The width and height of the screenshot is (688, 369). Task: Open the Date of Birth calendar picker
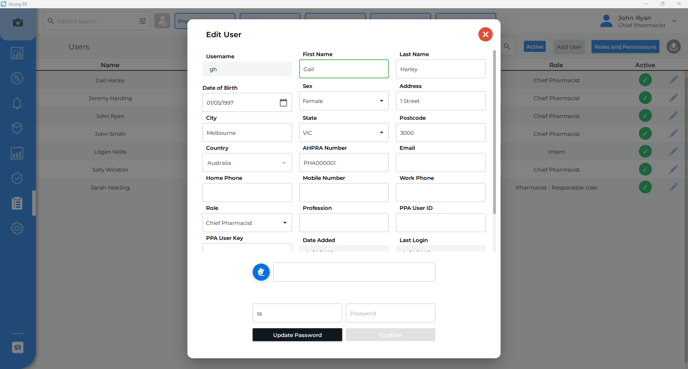283,103
